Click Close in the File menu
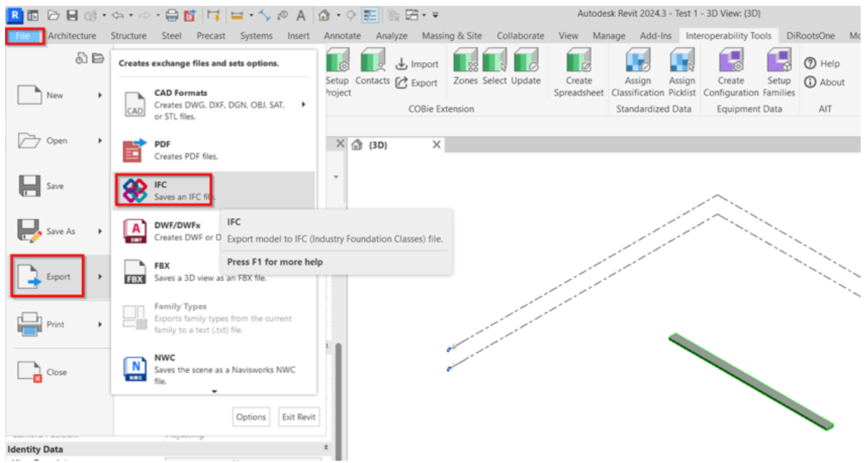The image size is (868, 463). coord(42,372)
